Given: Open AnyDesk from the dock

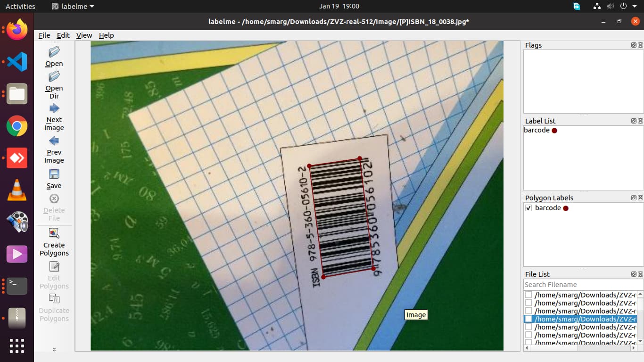Looking at the screenshot, I should 17,158.
